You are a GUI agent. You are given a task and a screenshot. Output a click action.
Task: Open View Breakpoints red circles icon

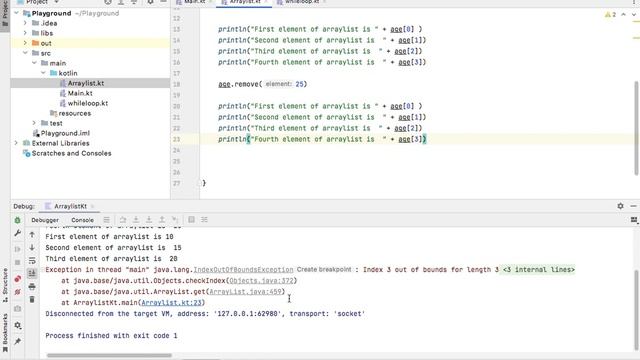coord(17,279)
